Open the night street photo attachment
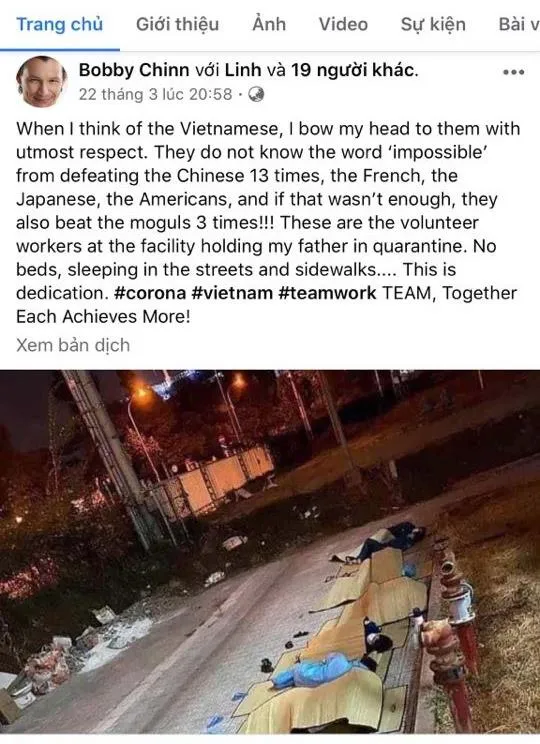This screenshot has height=744, width=540. tap(270, 551)
